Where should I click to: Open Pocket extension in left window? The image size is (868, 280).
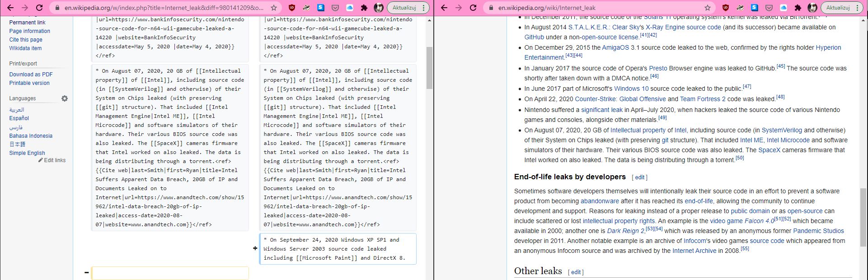coord(335,8)
